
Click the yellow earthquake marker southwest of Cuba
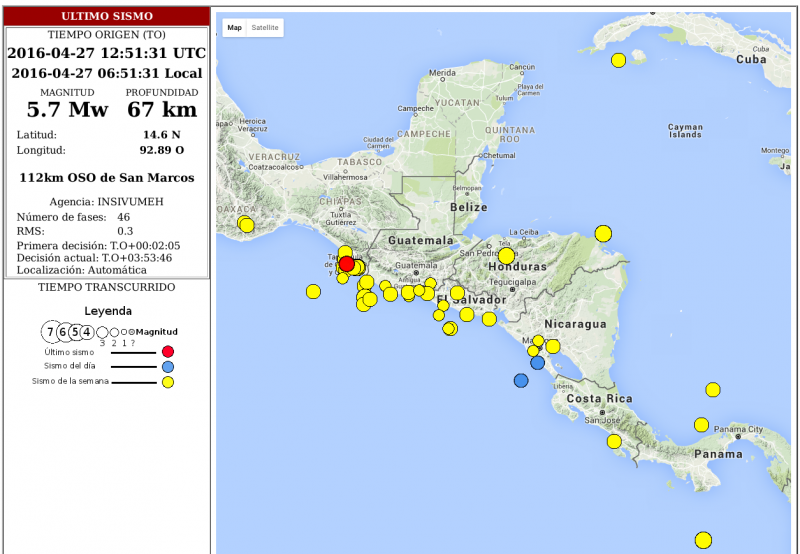click(x=618, y=60)
